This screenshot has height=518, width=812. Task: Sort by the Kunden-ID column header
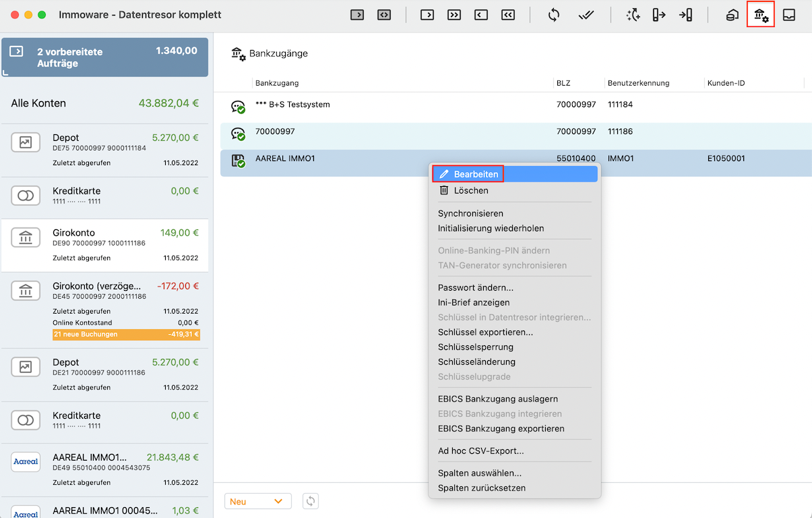tap(754, 83)
